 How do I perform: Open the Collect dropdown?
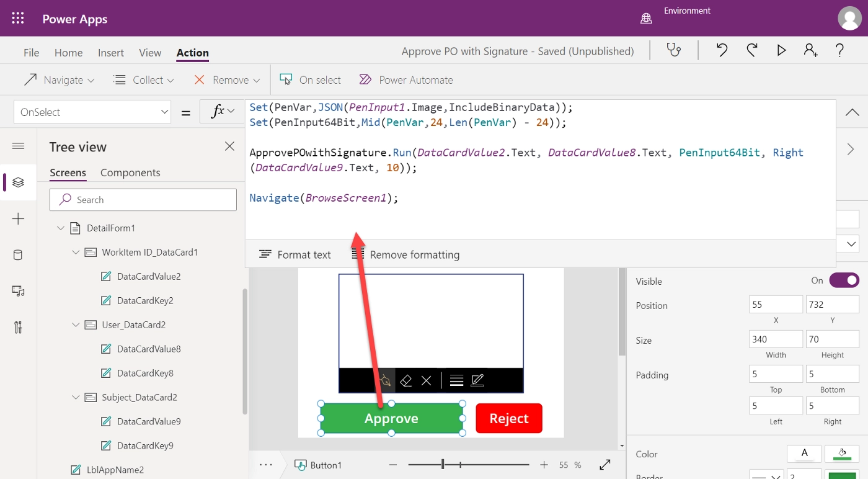(144, 80)
